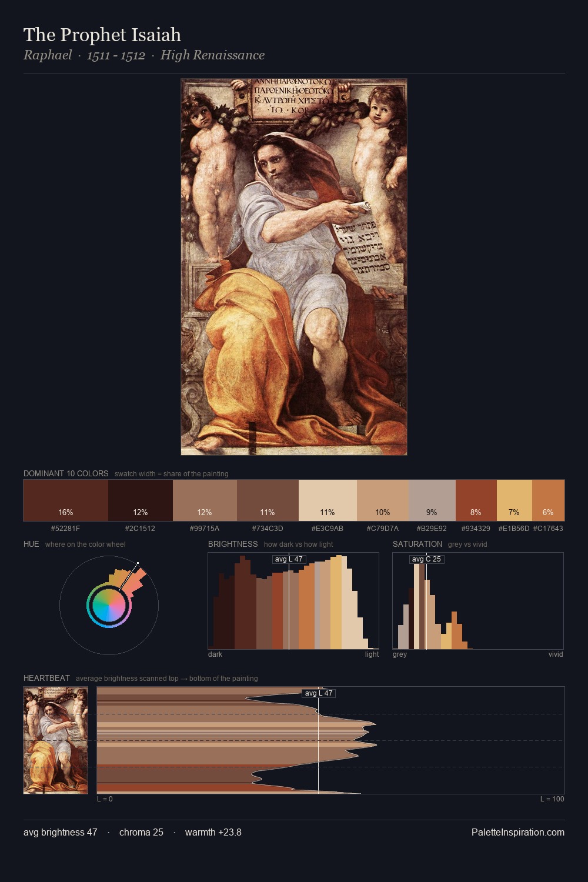The width and height of the screenshot is (588, 882).
Task: Click the 'how dark vs how light' caption
Action: pyautogui.click(x=298, y=544)
